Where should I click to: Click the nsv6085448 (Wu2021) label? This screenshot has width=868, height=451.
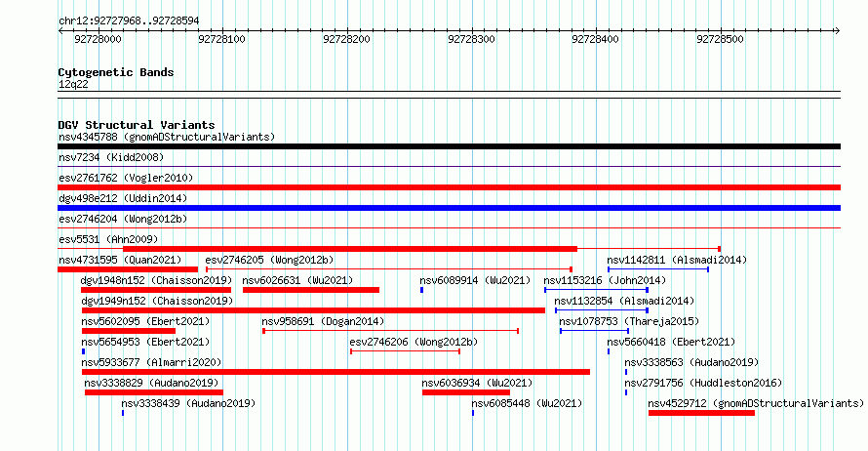coord(527,403)
